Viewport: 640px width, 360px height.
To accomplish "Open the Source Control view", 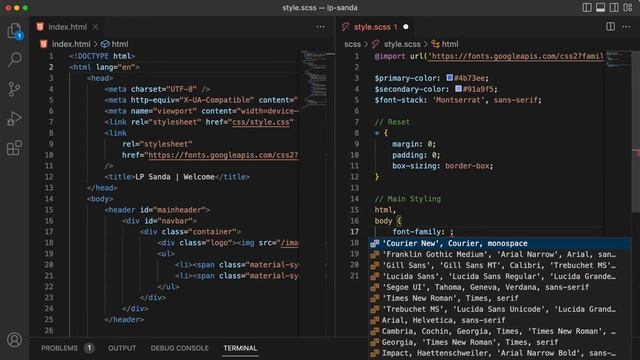I will pos(14,89).
